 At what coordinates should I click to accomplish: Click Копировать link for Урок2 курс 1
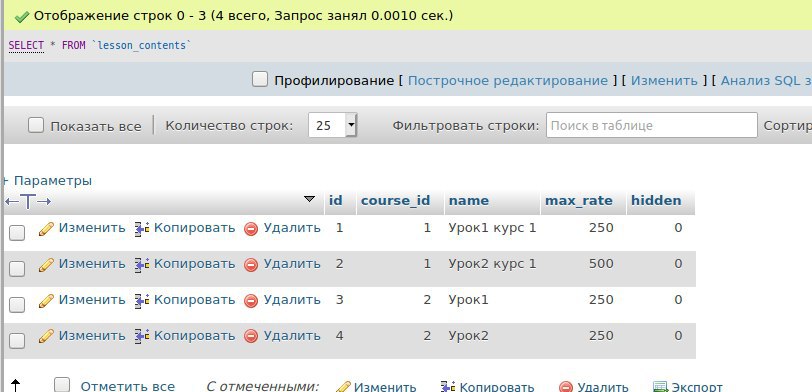pyautogui.click(x=195, y=264)
